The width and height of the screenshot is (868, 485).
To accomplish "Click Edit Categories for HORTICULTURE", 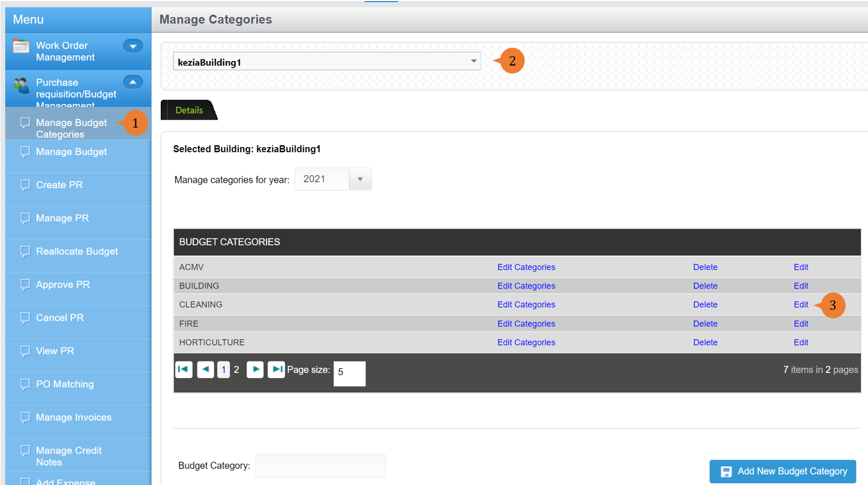I will click(526, 342).
